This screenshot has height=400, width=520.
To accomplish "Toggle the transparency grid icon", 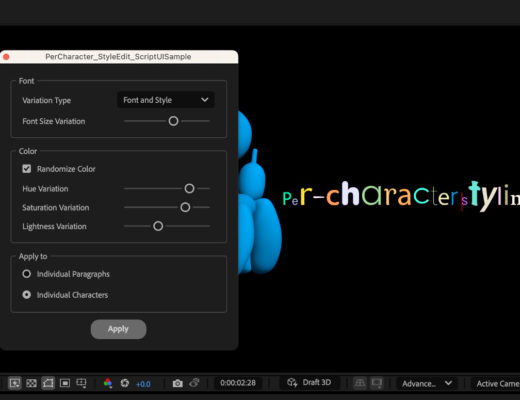I will 31,383.
